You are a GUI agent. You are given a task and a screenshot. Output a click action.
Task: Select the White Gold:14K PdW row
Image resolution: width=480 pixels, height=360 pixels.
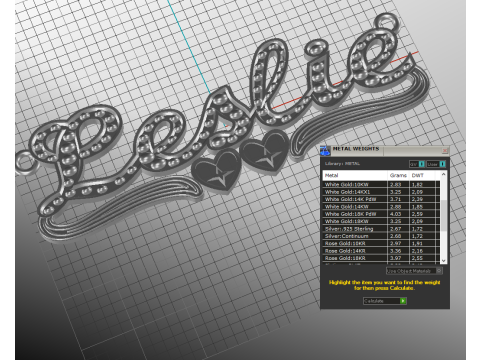tap(381, 199)
